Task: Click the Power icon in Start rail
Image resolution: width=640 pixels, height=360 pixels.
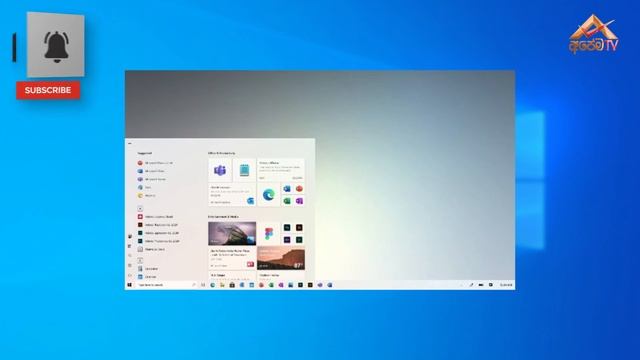Action: click(130, 275)
